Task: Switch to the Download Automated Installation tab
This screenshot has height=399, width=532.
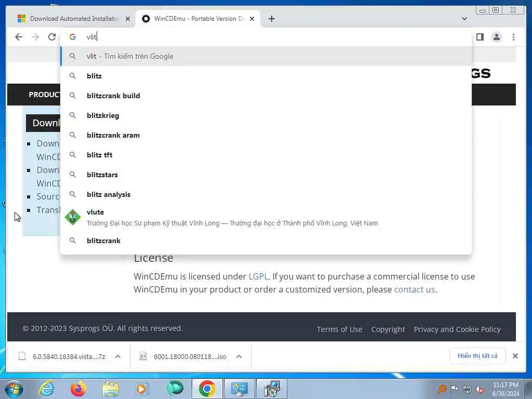Action: [73, 19]
